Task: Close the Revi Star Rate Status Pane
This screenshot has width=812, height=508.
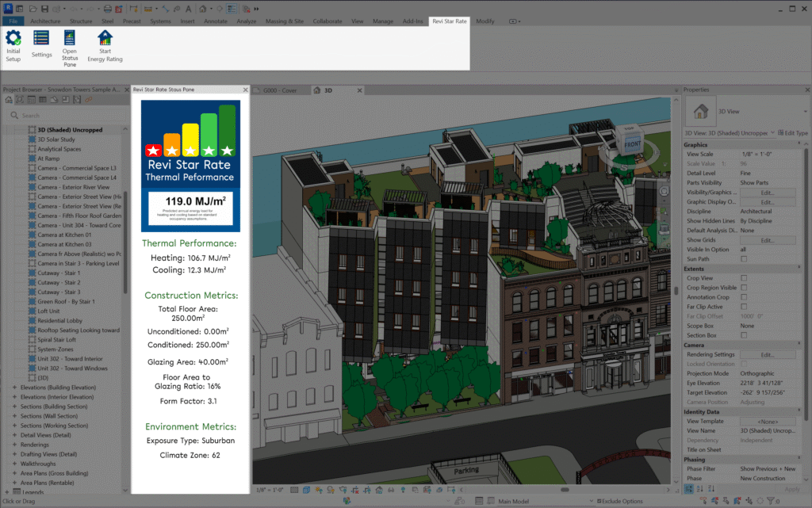Action: click(244, 90)
